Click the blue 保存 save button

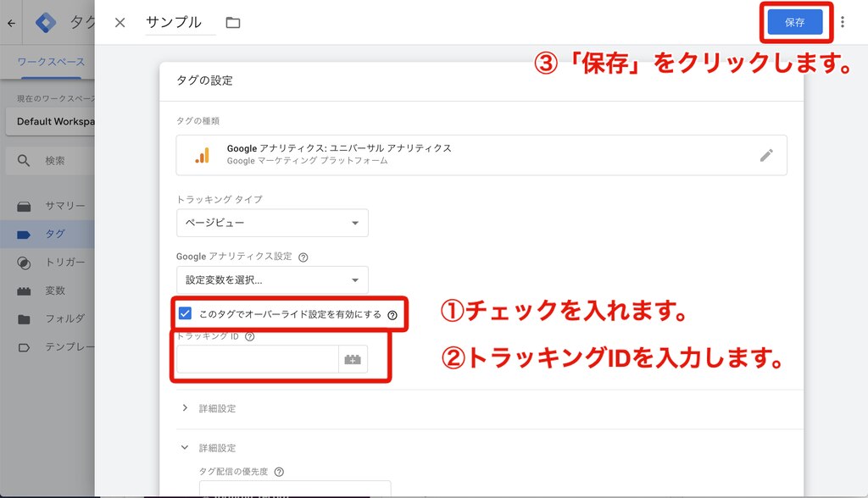[x=795, y=22]
